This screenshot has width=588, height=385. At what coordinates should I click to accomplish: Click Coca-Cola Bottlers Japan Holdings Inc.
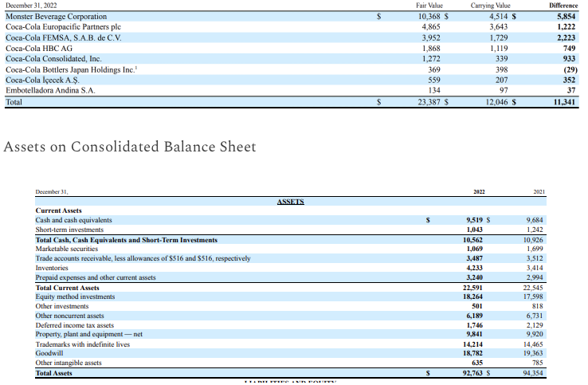coord(71,70)
